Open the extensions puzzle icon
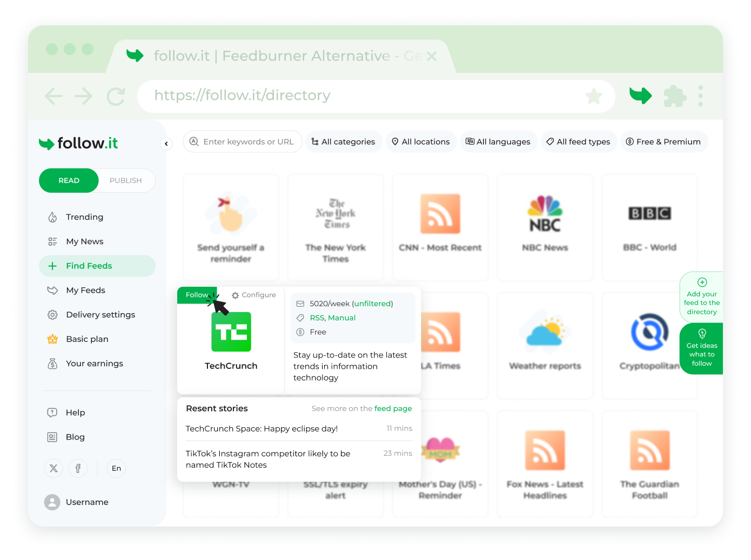Viewport: 751px width, 560px height. tap(675, 96)
